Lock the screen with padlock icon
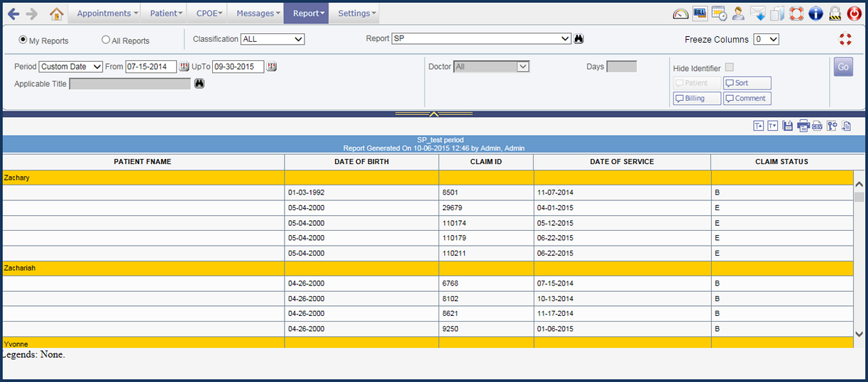This screenshot has height=382, width=868. [835, 13]
